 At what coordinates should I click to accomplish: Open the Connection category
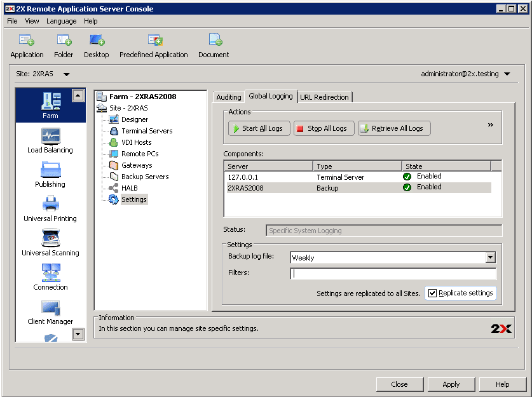50,278
